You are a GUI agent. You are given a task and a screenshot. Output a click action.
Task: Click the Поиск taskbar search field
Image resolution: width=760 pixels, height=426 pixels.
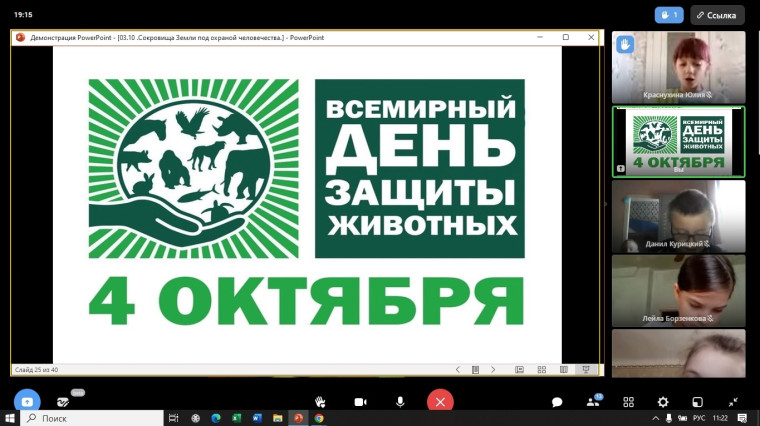coord(92,418)
